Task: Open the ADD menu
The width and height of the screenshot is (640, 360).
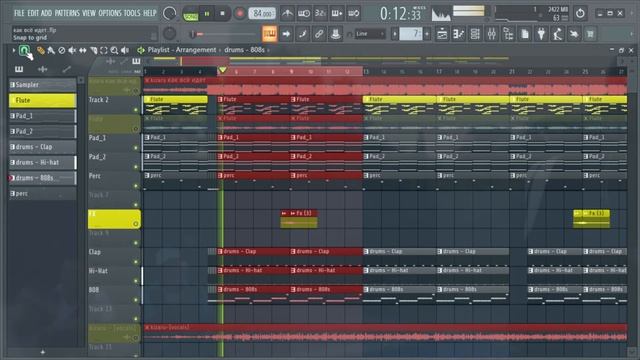Action: (47, 13)
